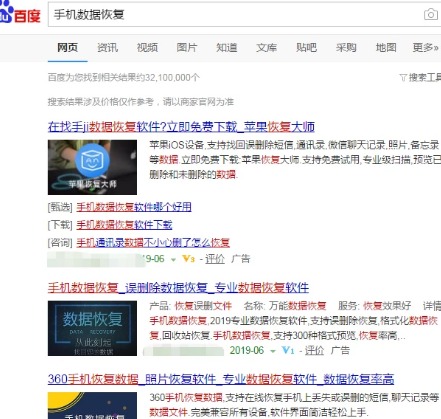Image resolution: width=441 pixels, height=419 pixels.
Task: Click the [下载] label
Action: pyautogui.click(x=60, y=225)
